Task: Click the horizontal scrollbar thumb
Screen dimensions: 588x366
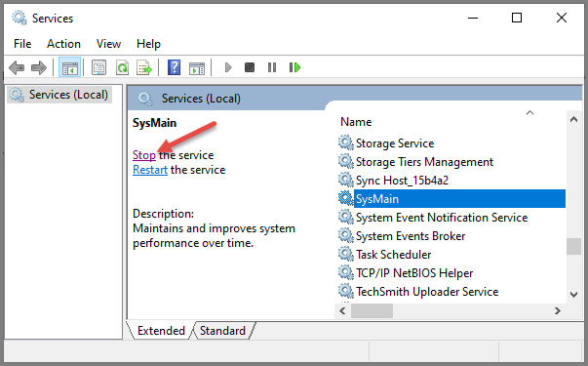Action: point(372,310)
